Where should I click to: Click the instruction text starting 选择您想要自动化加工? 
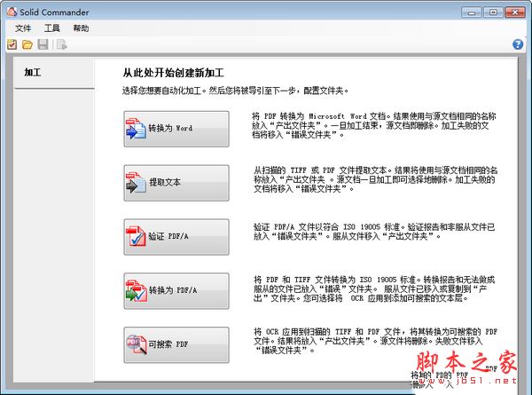point(236,91)
